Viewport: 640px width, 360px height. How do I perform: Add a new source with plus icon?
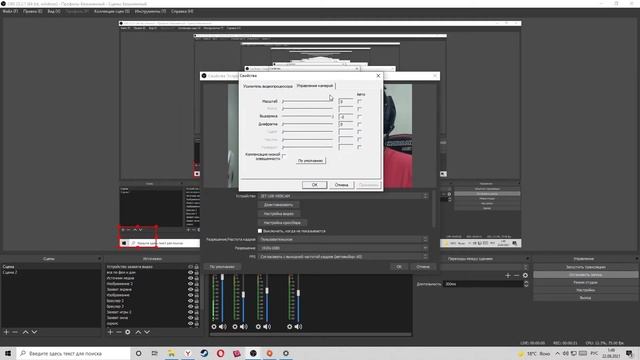pos(110,332)
